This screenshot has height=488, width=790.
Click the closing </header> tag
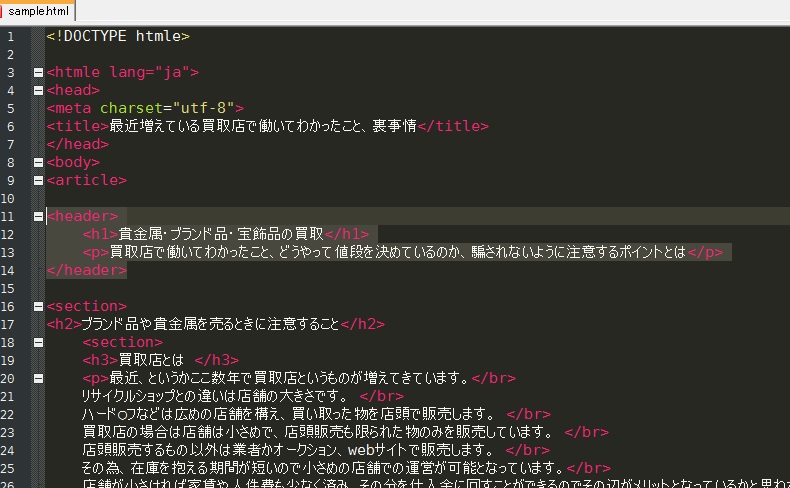pyautogui.click(x=87, y=270)
